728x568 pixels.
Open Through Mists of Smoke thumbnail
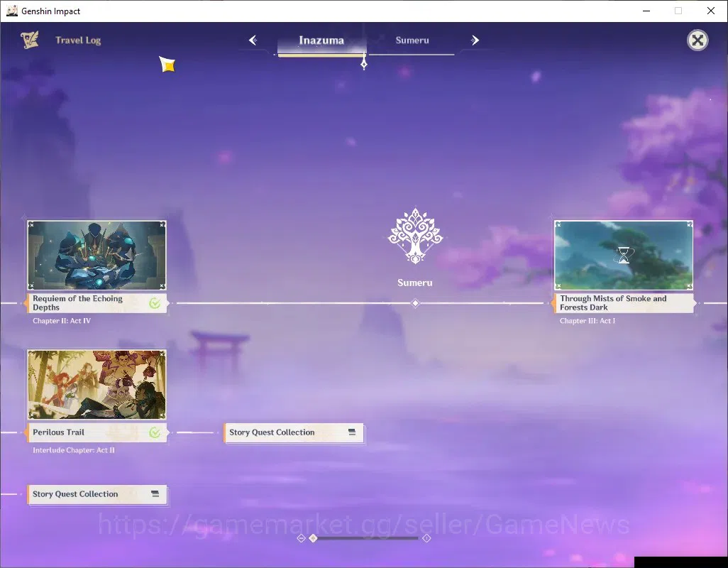point(624,256)
